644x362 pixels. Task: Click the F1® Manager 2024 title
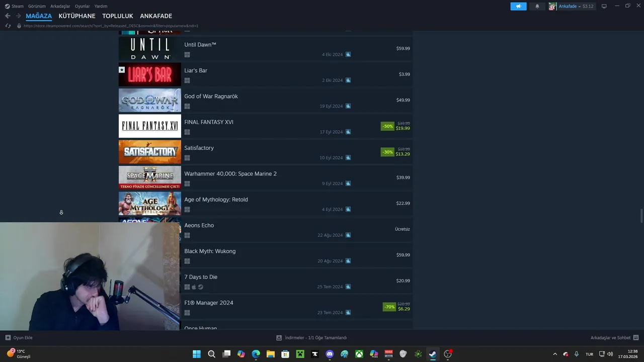point(209,303)
